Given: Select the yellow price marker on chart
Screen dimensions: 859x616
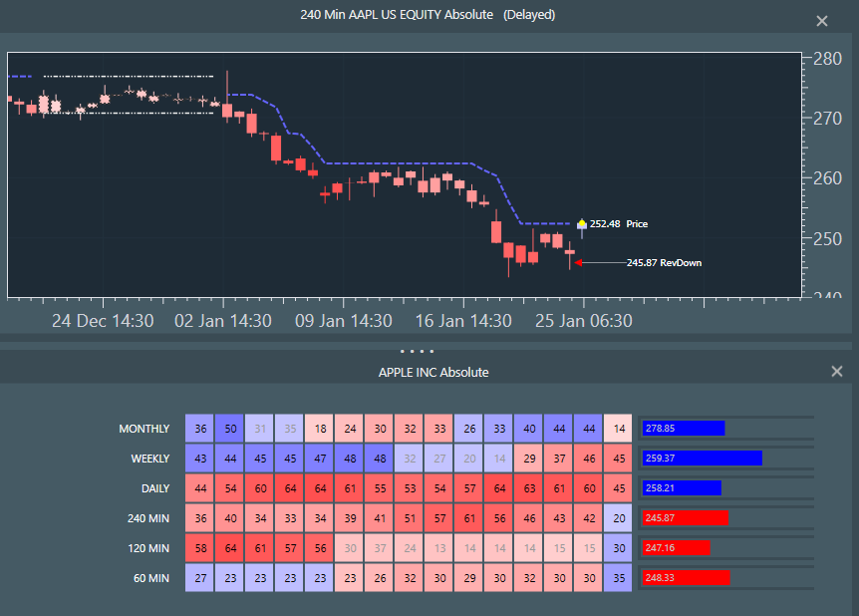Looking at the screenshot, I should click(582, 223).
